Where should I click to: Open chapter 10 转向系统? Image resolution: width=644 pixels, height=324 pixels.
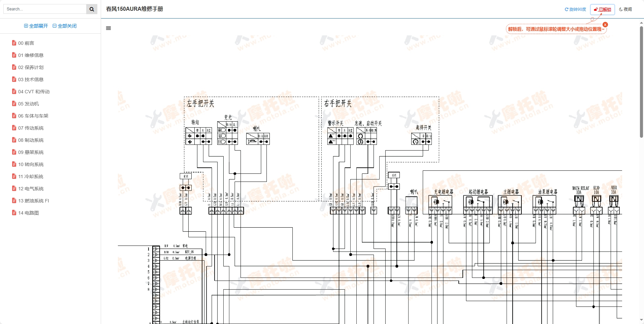31,164
